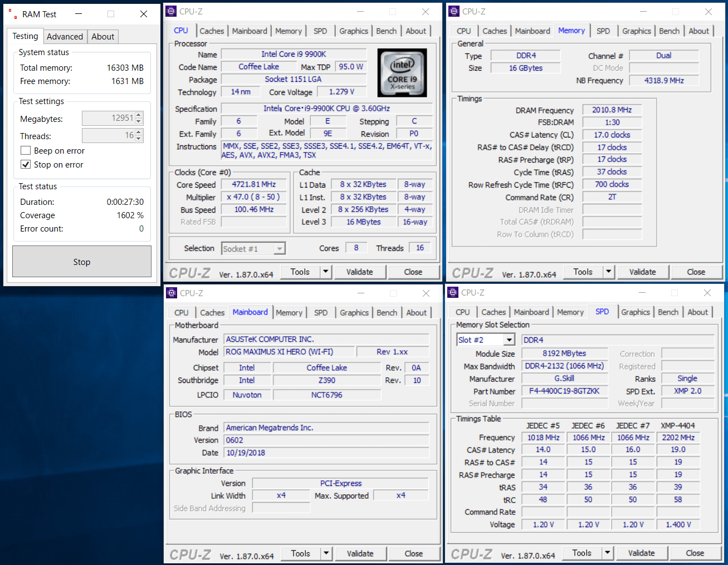This screenshot has height=565, width=728.
Task: Click the Bus Speed value 100.46 MHz
Action: (254, 209)
